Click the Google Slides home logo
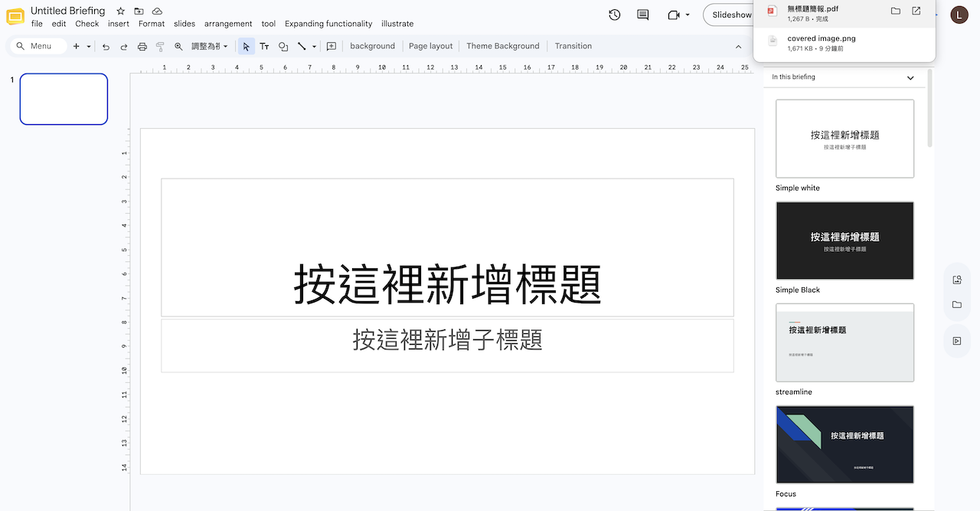This screenshot has height=511, width=980. (x=15, y=17)
